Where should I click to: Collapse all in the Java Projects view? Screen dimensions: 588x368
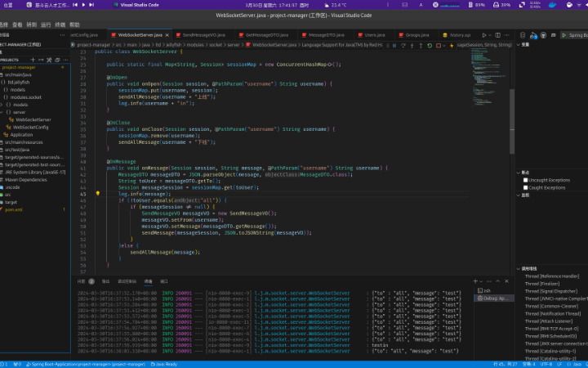[x=57, y=60]
